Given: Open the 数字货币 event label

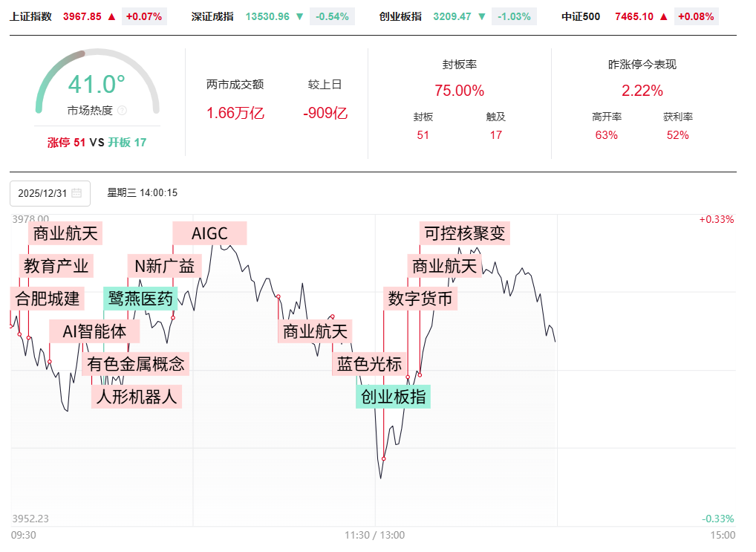Looking at the screenshot, I should click(x=420, y=299).
